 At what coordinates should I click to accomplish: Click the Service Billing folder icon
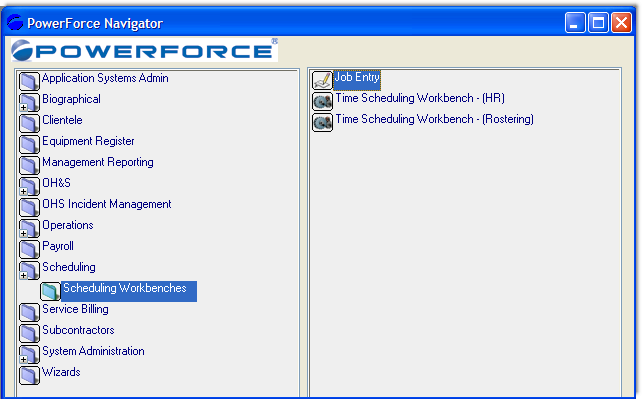(29, 312)
